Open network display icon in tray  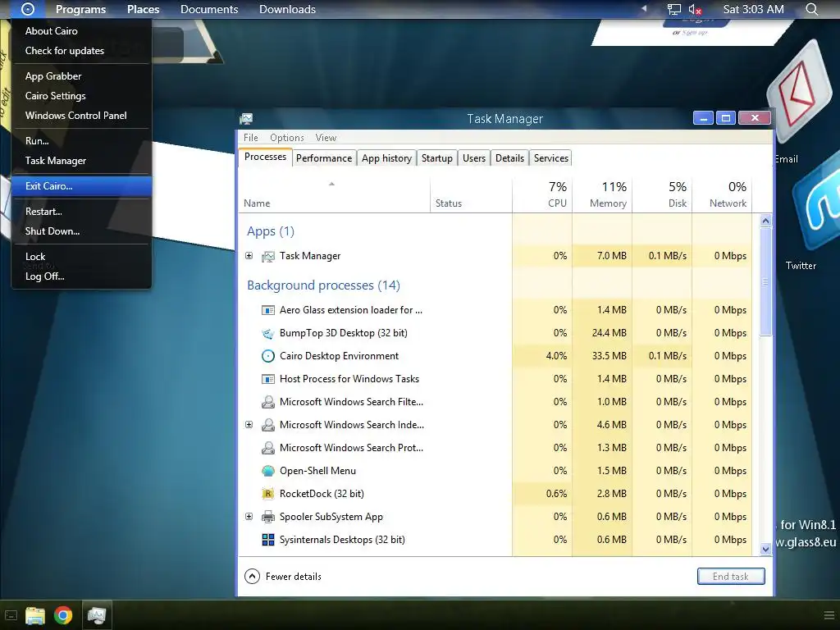(674, 9)
